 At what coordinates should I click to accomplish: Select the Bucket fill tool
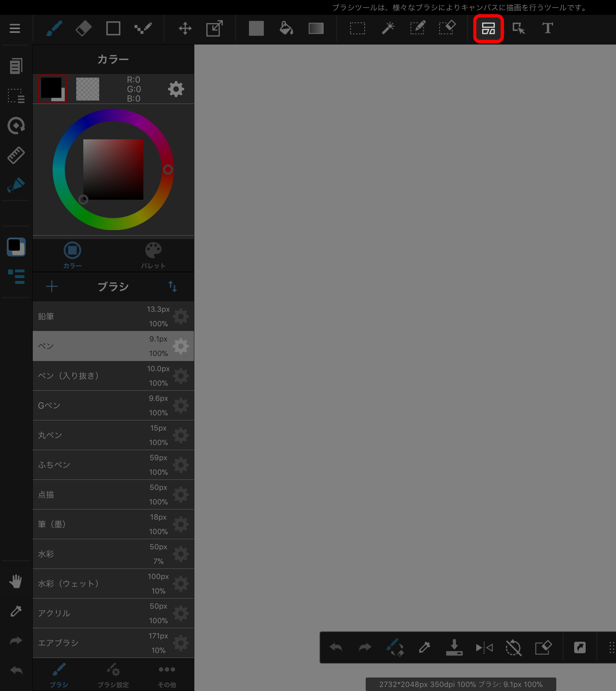pos(286,28)
